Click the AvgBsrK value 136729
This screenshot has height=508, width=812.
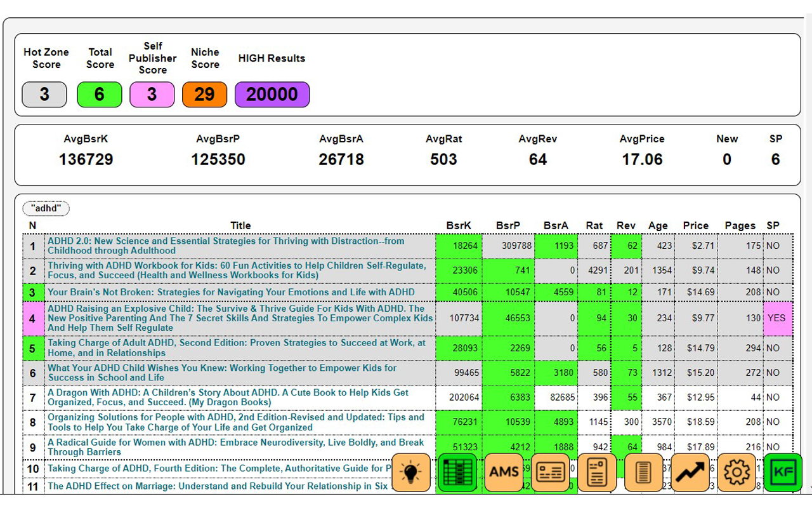coord(86,159)
